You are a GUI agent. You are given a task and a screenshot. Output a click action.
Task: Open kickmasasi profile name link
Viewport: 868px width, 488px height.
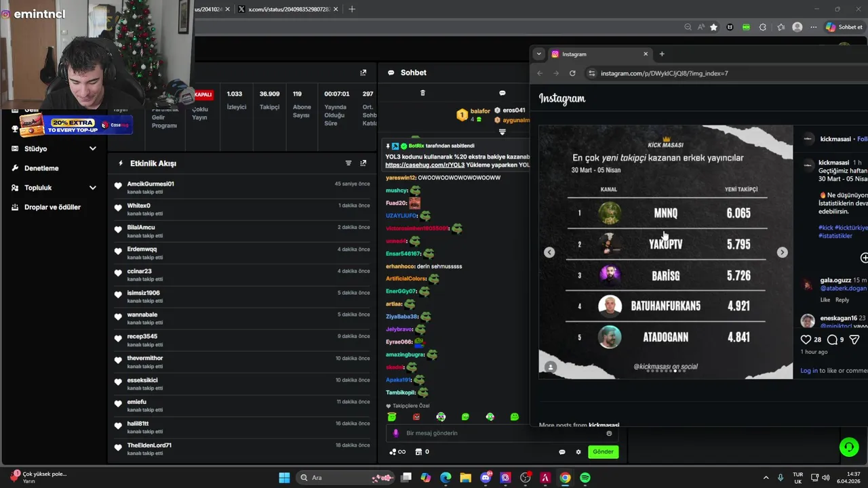[x=835, y=139]
